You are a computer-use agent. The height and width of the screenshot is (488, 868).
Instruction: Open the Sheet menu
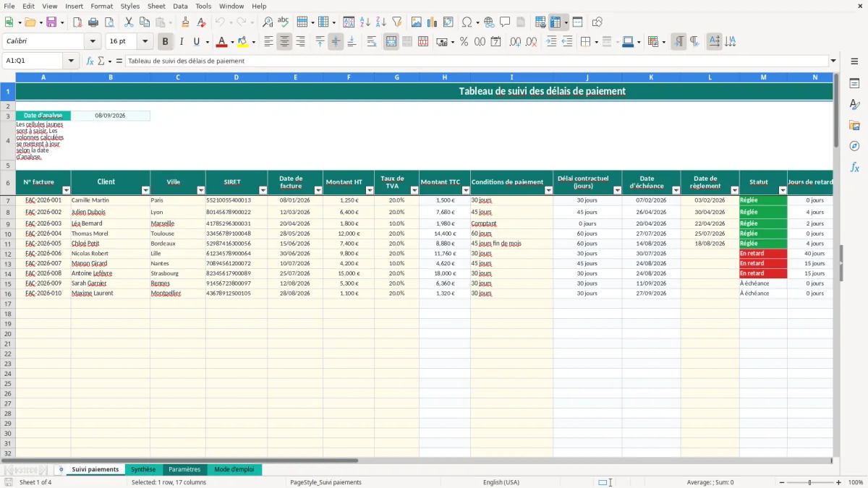[x=156, y=6]
